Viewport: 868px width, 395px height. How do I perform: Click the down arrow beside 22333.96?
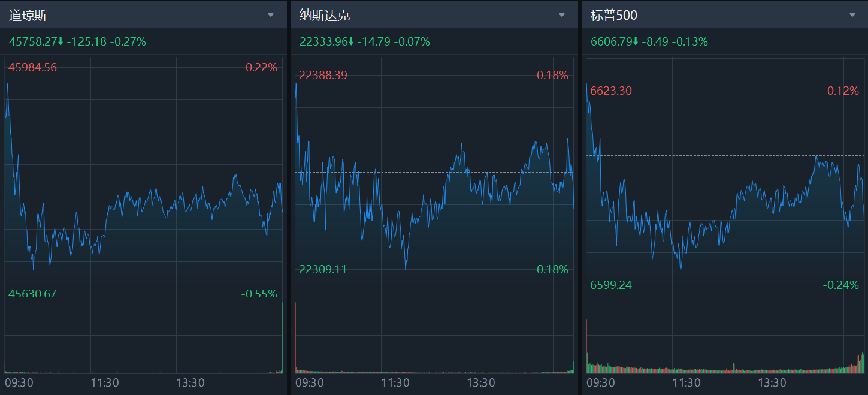[351, 41]
